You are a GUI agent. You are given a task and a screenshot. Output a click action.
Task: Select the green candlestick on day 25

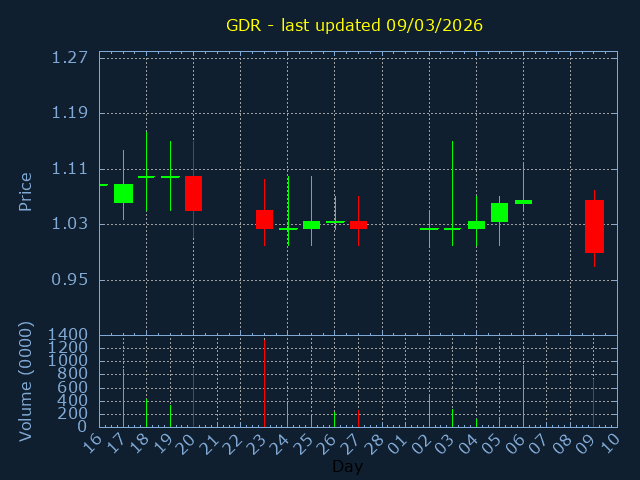click(311, 225)
